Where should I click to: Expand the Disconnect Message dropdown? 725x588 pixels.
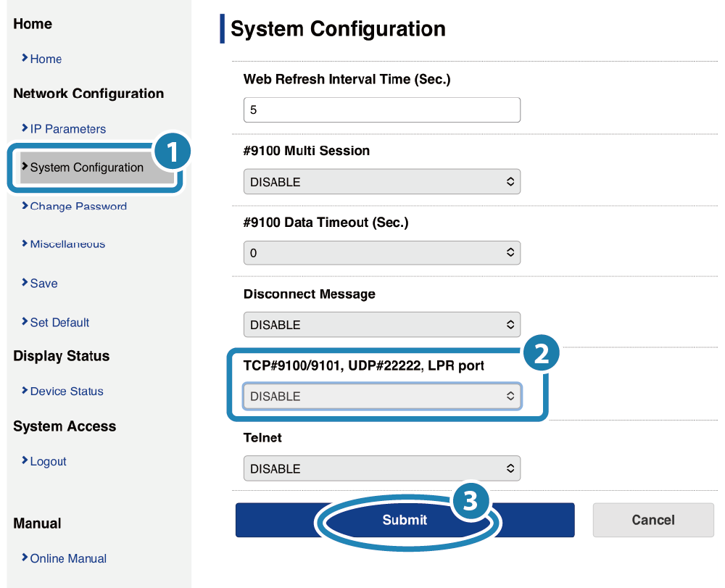pyautogui.click(x=381, y=325)
